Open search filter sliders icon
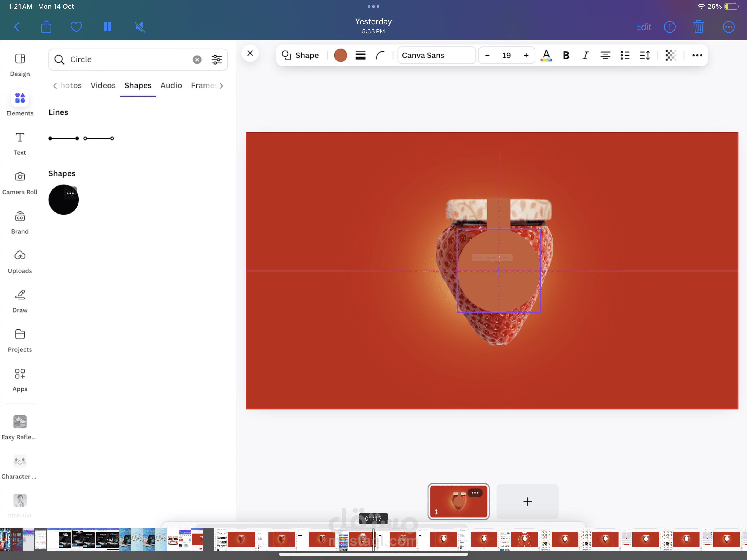Image resolution: width=747 pixels, height=560 pixels. [217, 59]
